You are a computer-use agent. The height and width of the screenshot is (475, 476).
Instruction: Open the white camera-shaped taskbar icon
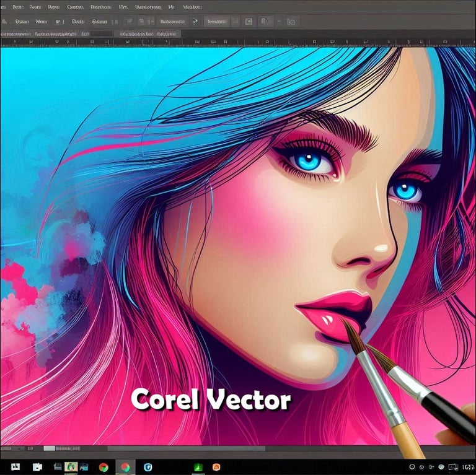37,467
